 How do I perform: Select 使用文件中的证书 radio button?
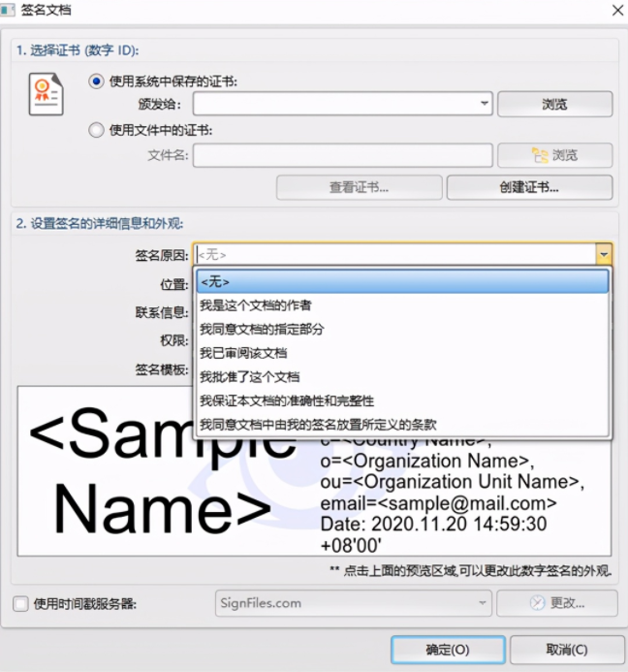coord(96,130)
